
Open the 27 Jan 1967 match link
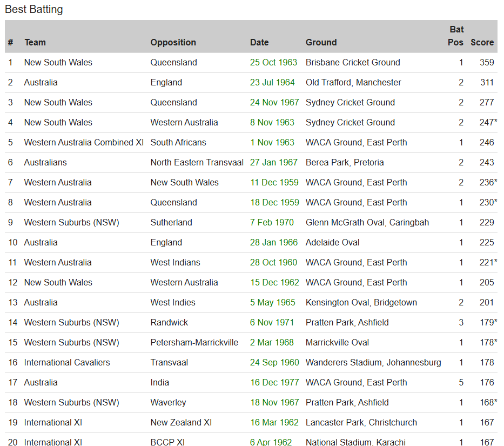(x=273, y=162)
